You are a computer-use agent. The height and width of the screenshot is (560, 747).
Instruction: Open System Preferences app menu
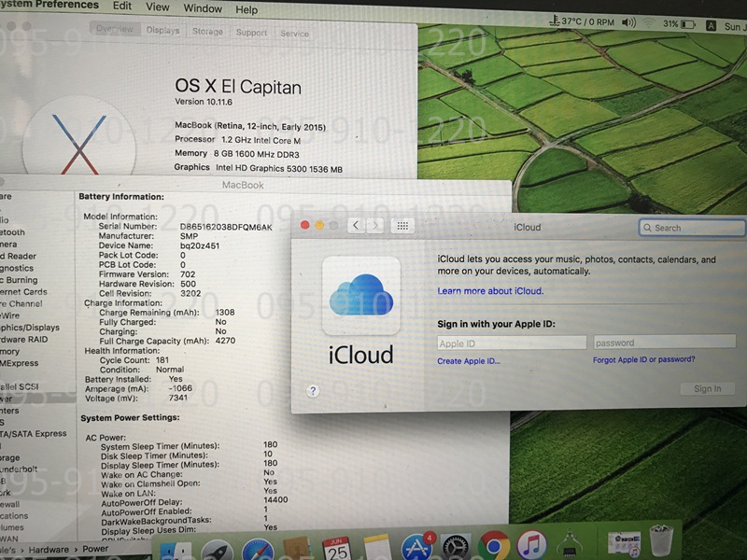coord(49,5)
